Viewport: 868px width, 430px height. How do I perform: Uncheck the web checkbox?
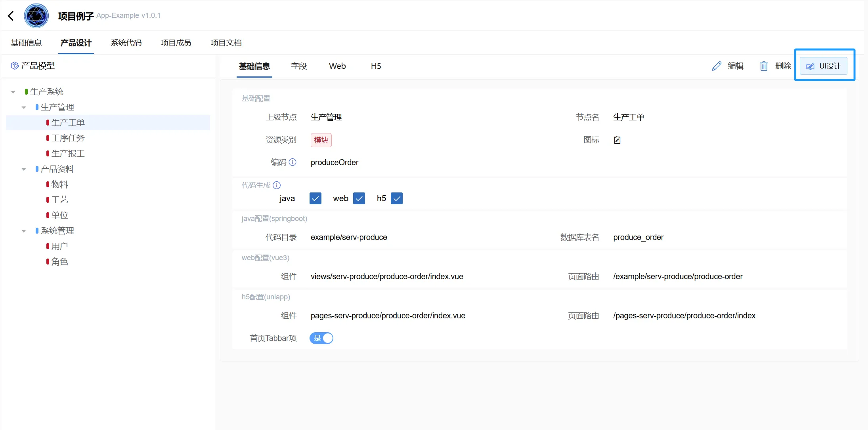(359, 198)
